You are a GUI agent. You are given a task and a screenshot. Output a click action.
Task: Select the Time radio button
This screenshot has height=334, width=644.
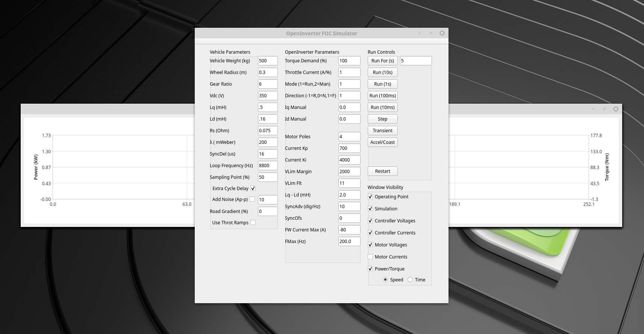[x=410, y=280]
